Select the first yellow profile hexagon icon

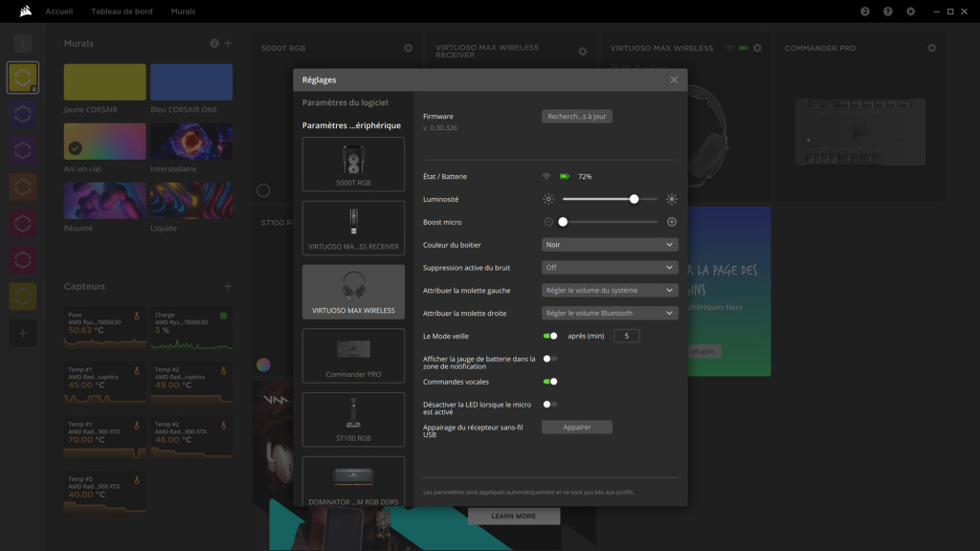[x=23, y=77]
